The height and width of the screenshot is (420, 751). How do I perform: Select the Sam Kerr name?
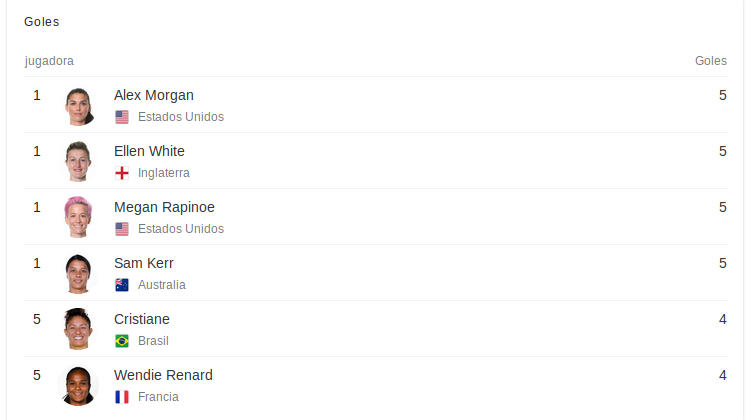point(144,263)
